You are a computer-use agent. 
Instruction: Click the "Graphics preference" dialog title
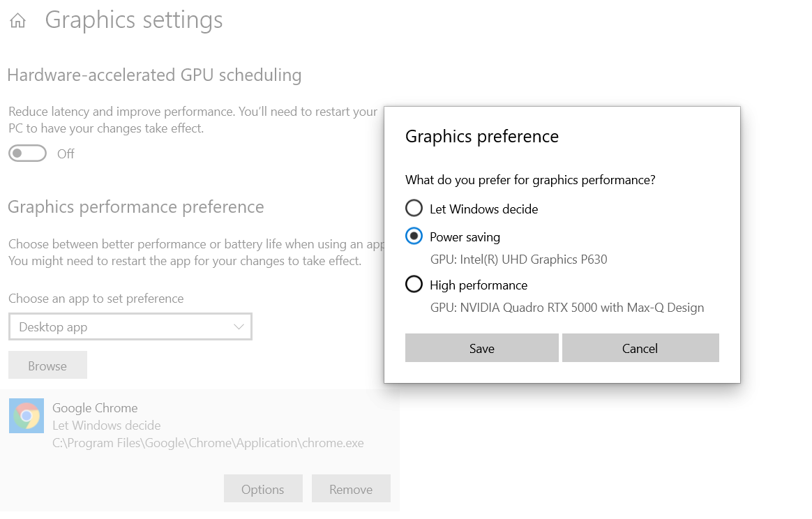click(x=482, y=136)
